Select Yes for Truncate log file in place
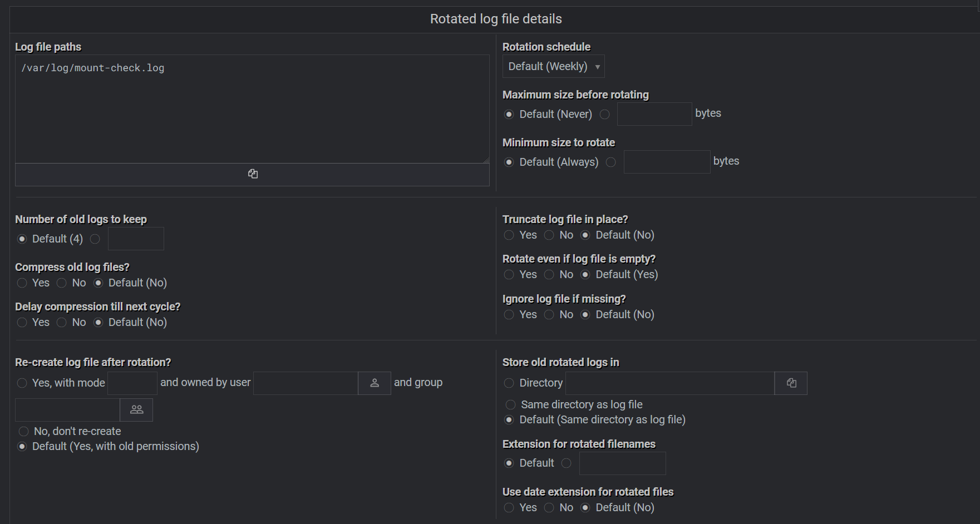The image size is (980, 524). point(509,235)
